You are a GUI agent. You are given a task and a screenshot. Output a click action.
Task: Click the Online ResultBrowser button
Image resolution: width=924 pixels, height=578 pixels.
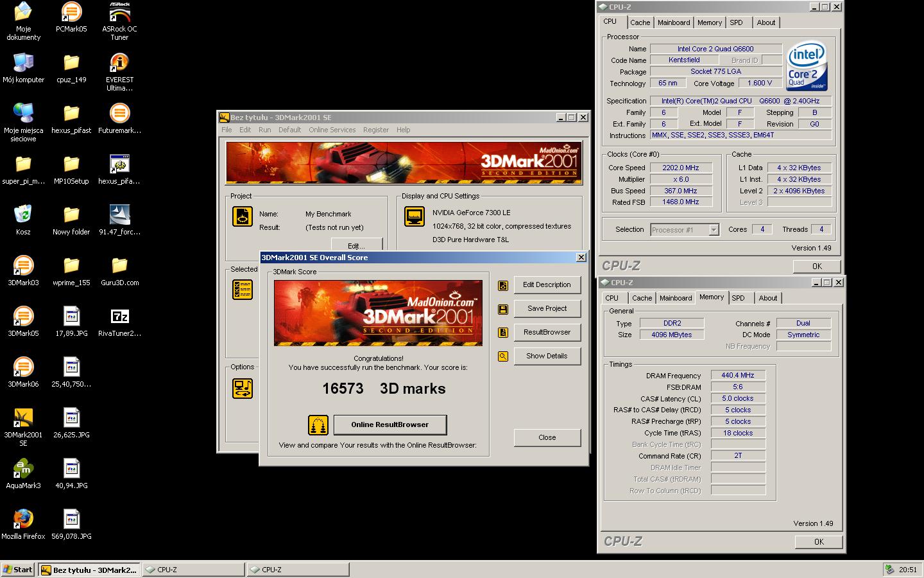pos(389,425)
